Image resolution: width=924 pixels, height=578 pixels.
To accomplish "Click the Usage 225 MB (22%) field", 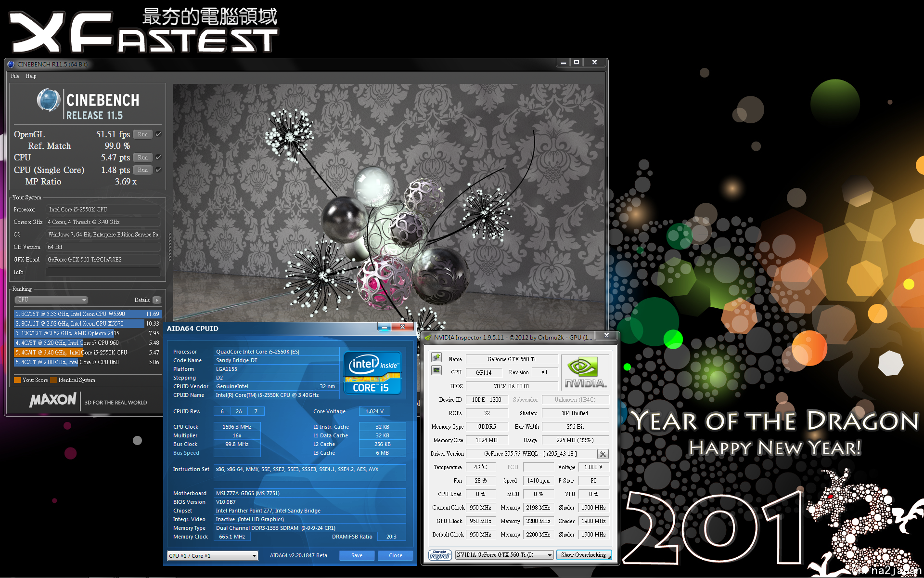I will (x=575, y=440).
